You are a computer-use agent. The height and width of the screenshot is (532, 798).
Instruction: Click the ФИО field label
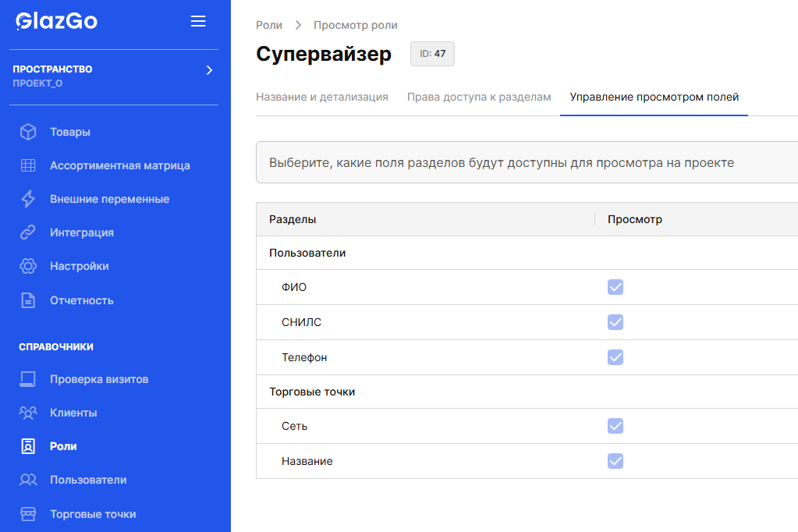click(x=294, y=287)
